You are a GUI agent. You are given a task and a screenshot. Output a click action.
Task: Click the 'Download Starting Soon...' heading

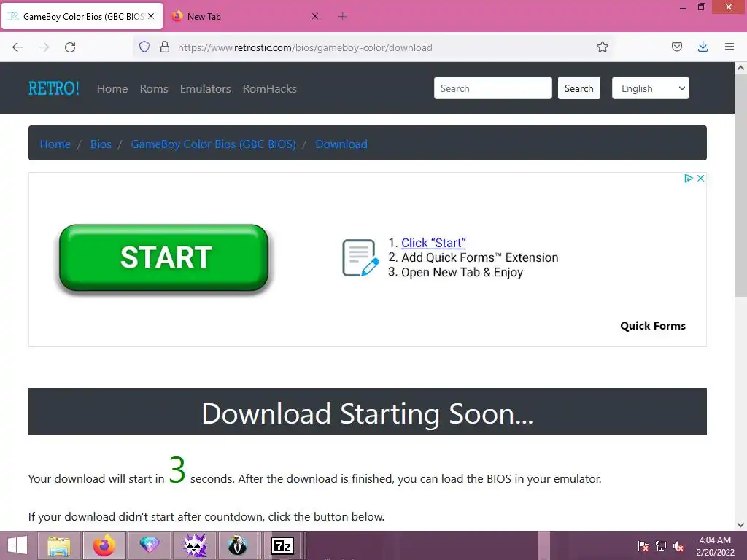368,413
